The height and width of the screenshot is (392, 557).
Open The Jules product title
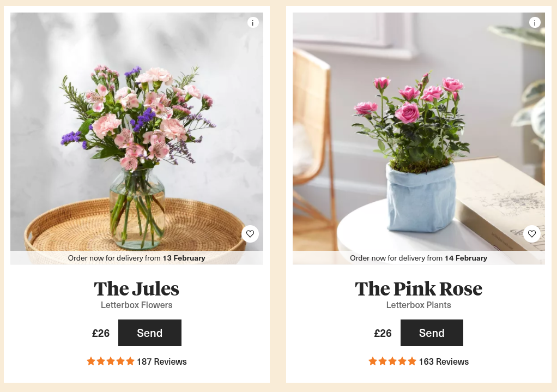point(136,288)
